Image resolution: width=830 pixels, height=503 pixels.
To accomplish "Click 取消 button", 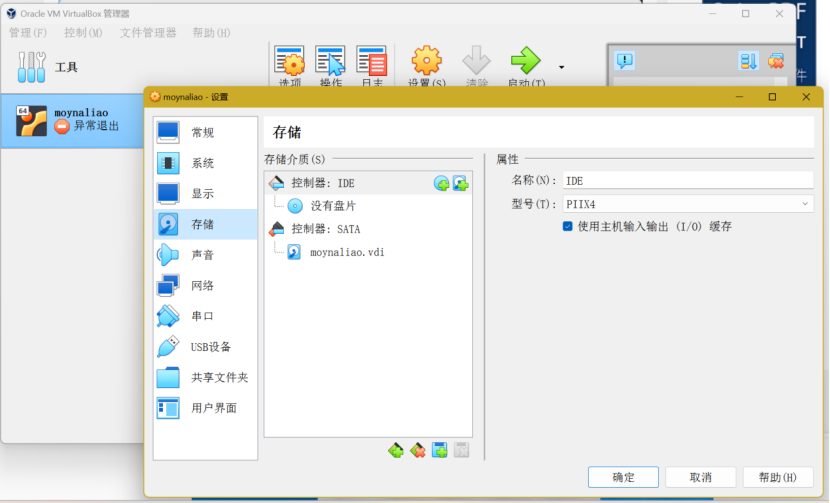I will (x=700, y=477).
